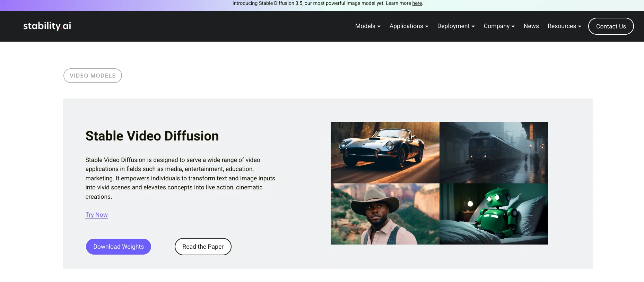The height and width of the screenshot is (282, 644).
Task: Click the Contact Us button
Action: [x=611, y=26]
